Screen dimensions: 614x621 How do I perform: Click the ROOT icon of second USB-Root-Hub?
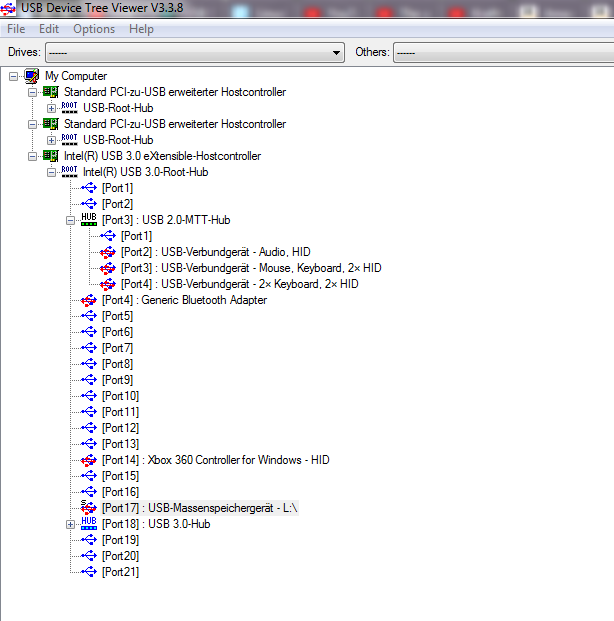[x=69, y=139]
